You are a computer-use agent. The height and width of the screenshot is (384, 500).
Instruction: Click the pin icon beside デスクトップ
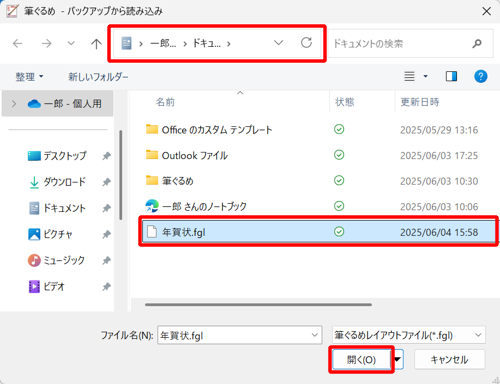[x=106, y=156]
